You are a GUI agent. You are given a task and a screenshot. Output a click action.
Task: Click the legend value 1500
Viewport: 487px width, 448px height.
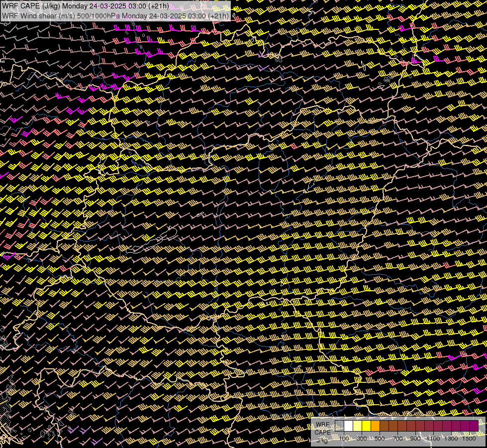(x=469, y=439)
